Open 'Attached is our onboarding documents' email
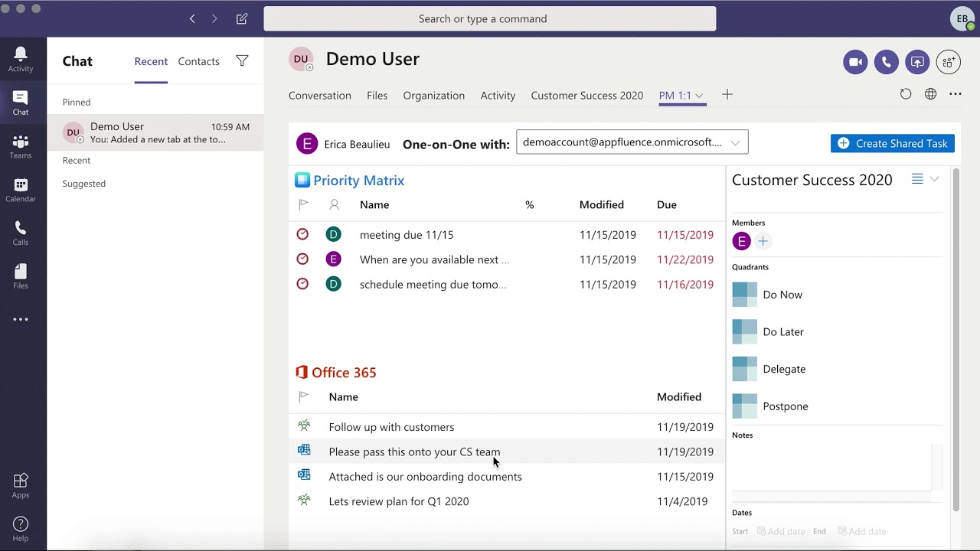The width and height of the screenshot is (980, 551). [425, 477]
